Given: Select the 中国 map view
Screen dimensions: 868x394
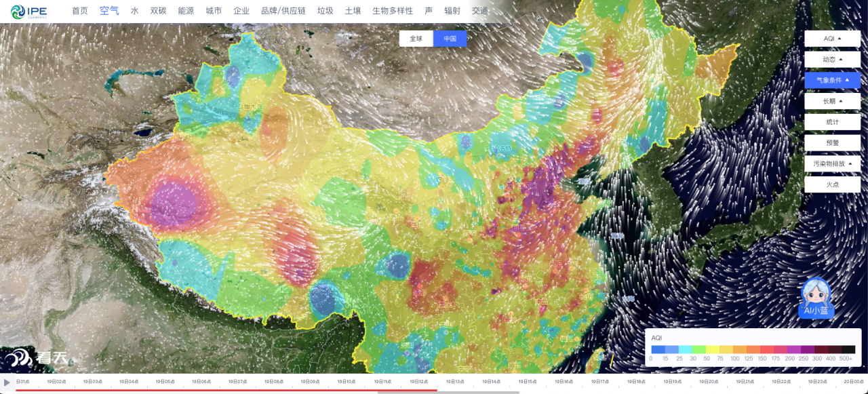Looking at the screenshot, I should click(450, 39).
